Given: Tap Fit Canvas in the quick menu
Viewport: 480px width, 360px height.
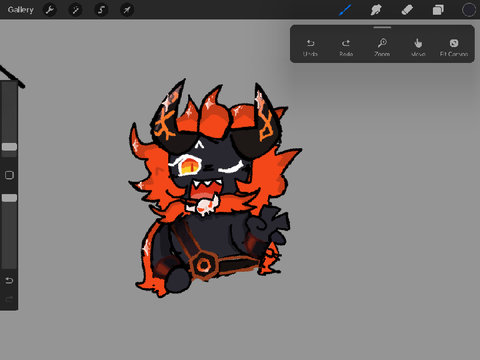Looking at the screenshot, I should pos(454,47).
